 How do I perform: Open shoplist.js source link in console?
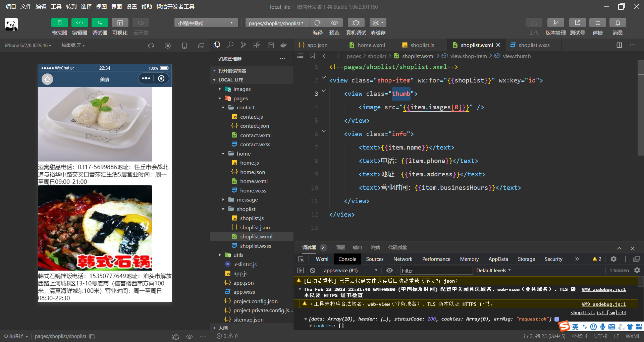[x=598, y=312]
